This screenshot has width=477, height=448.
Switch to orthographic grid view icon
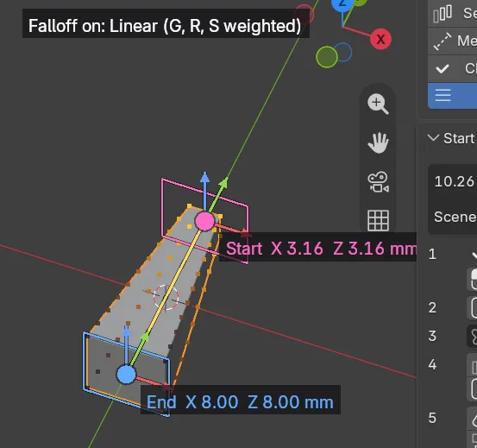click(378, 220)
